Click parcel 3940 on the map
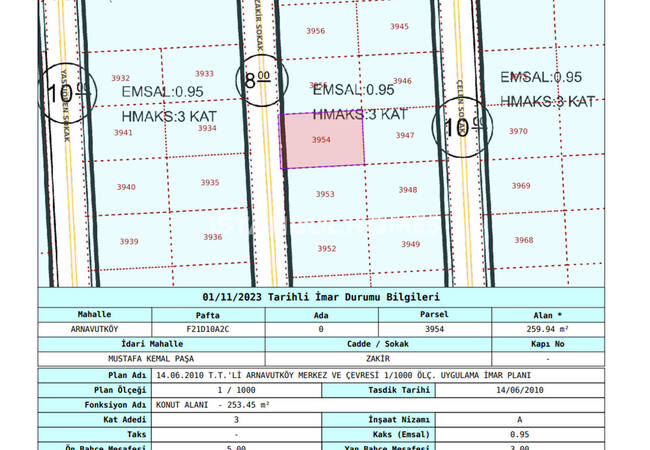Viewport: 650px width, 450px height. point(126,187)
